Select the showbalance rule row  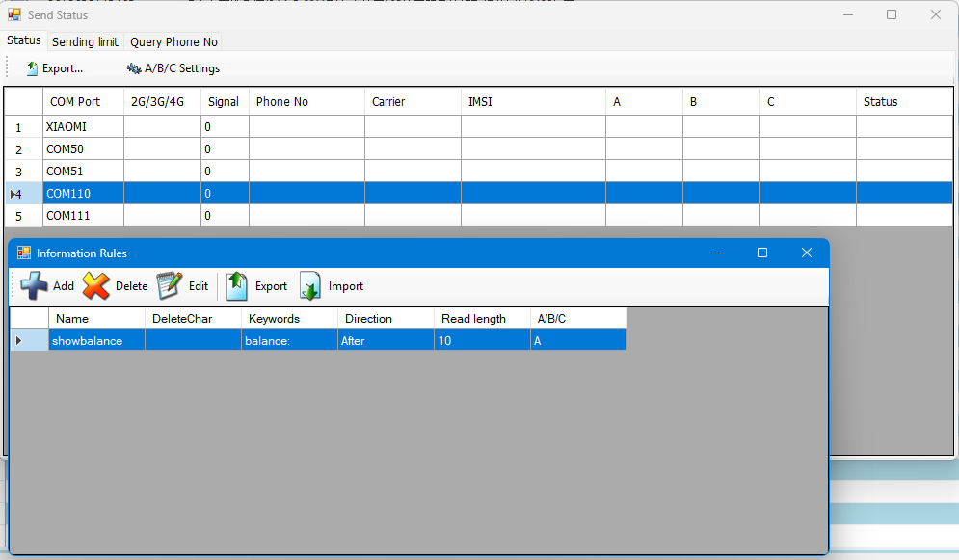(95, 340)
